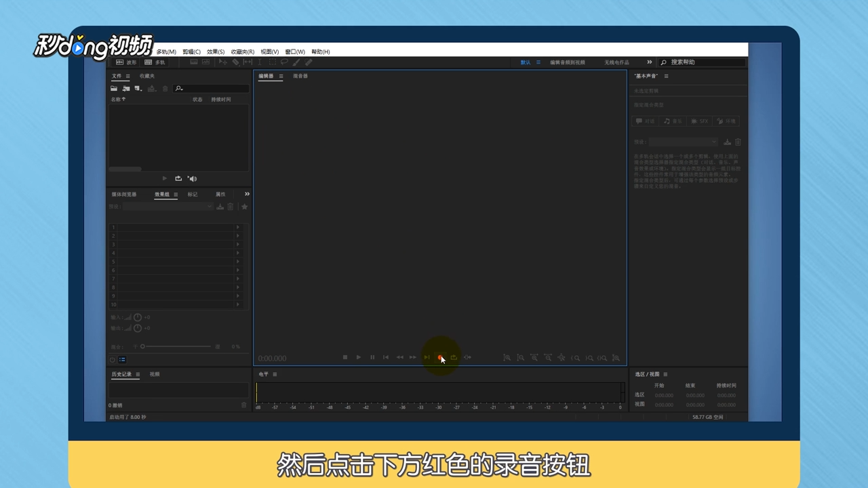Click the Stop transport button
Screen dimensions: 868x488
pos(345,357)
